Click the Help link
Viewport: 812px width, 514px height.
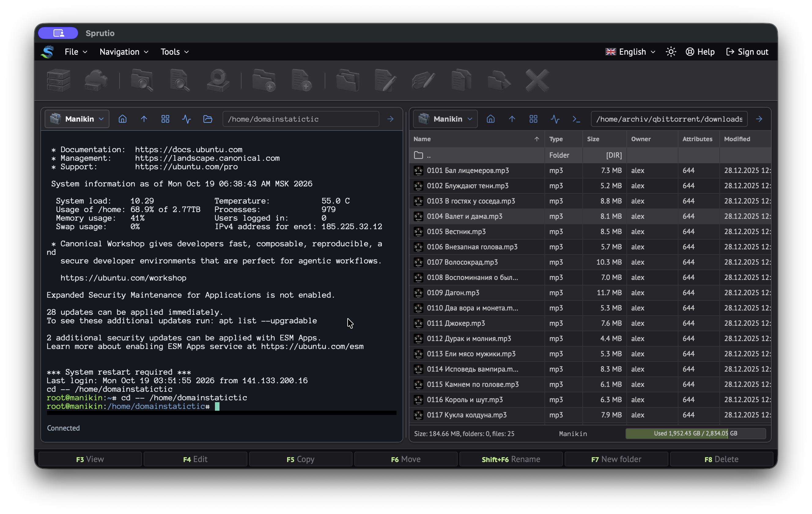pyautogui.click(x=700, y=52)
